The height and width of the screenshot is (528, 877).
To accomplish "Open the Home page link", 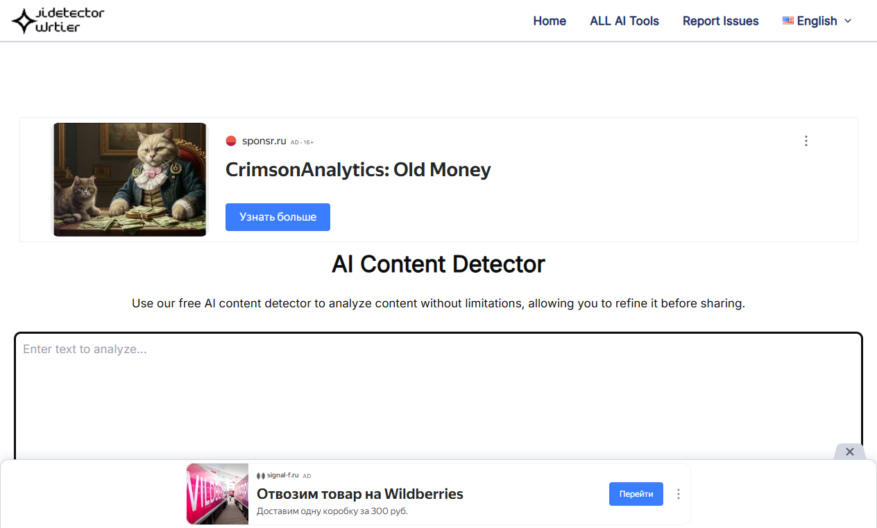I will point(549,21).
